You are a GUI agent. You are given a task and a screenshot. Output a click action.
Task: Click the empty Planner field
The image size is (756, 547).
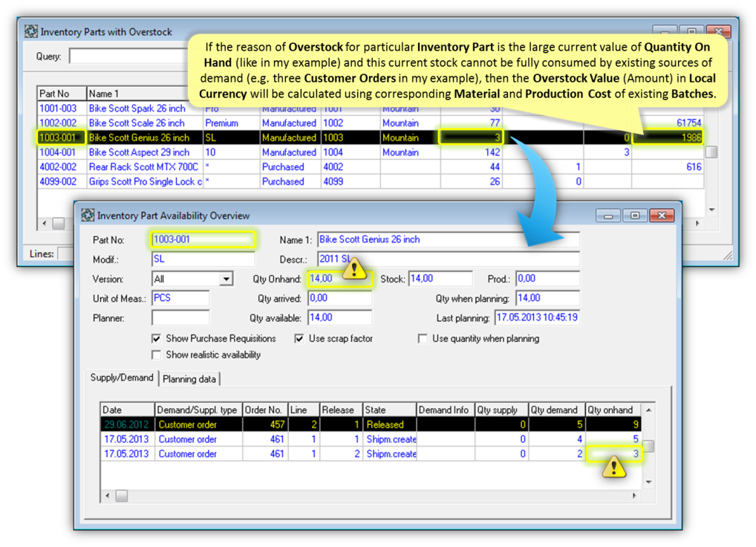(x=180, y=318)
